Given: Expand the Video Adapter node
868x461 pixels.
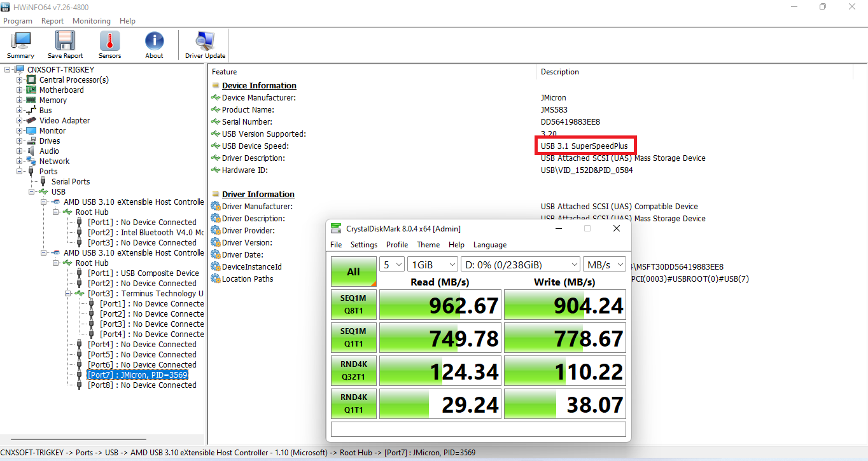Looking at the screenshot, I should [19, 120].
